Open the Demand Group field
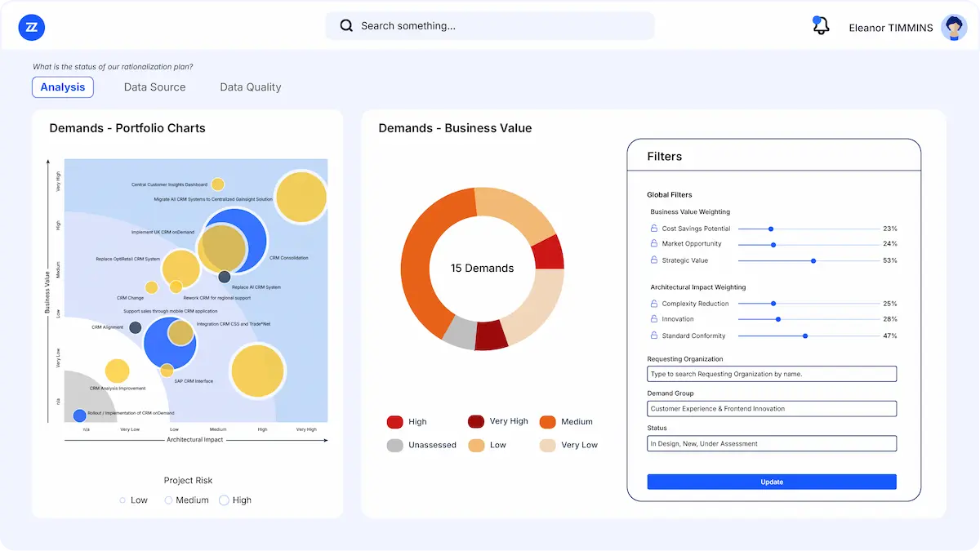 772,408
